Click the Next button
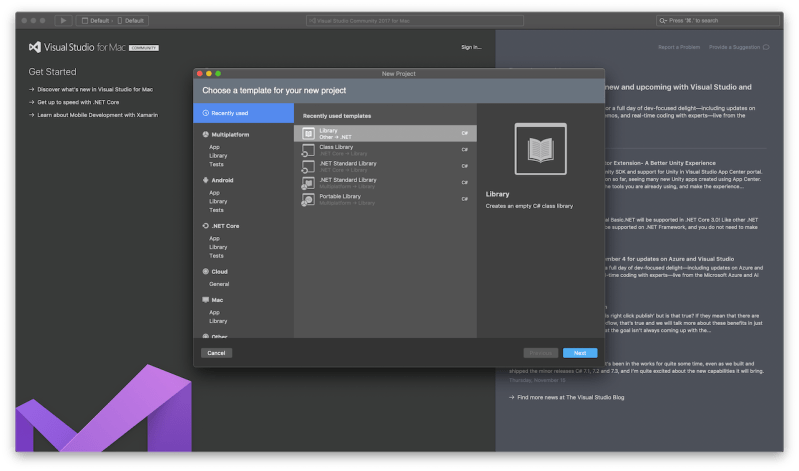The width and height of the screenshot is (799, 471). point(580,353)
